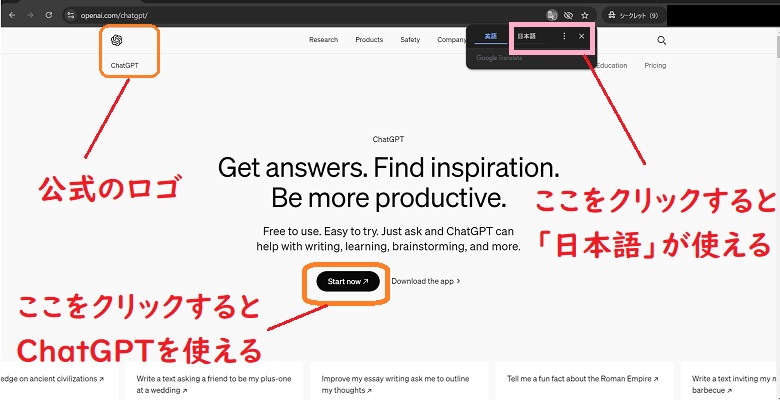Click the small ChatGPT text above headline
This screenshot has width=780, height=400.
(388, 139)
